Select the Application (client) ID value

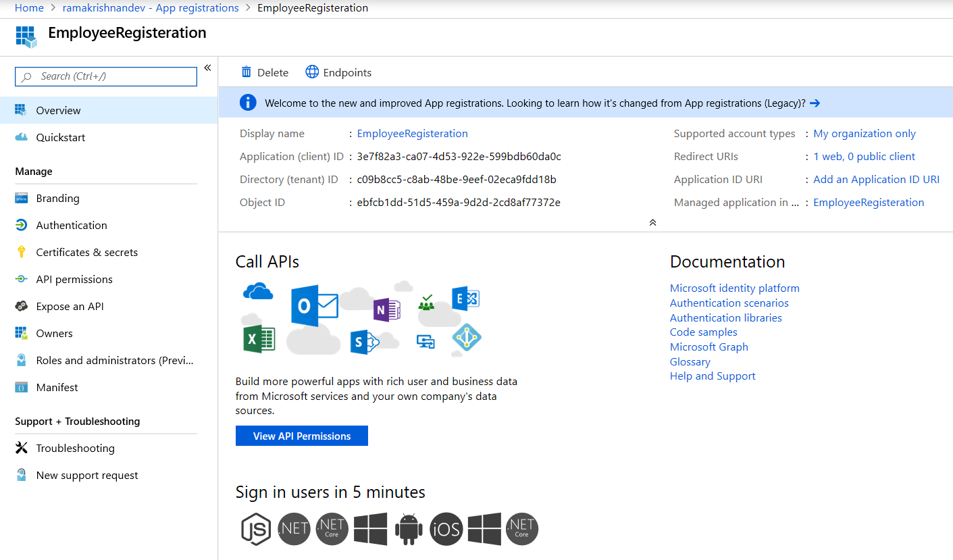pyautogui.click(x=459, y=157)
